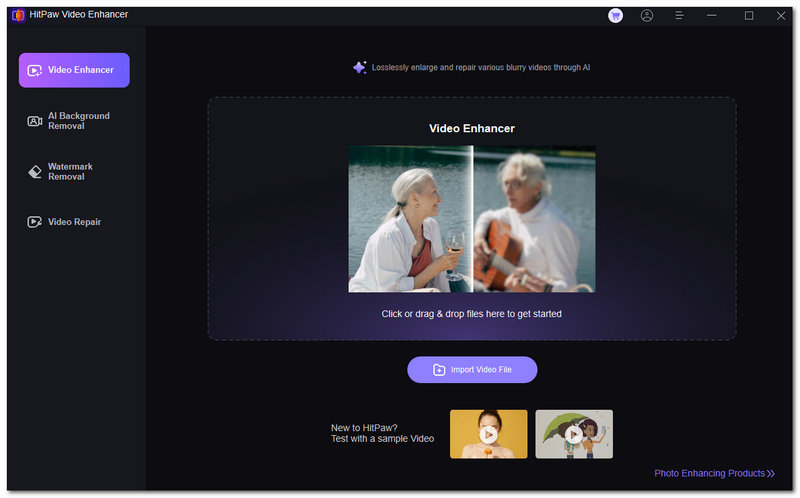
Task: Click the sparkle AI icon beside the tagline
Action: tap(360, 67)
